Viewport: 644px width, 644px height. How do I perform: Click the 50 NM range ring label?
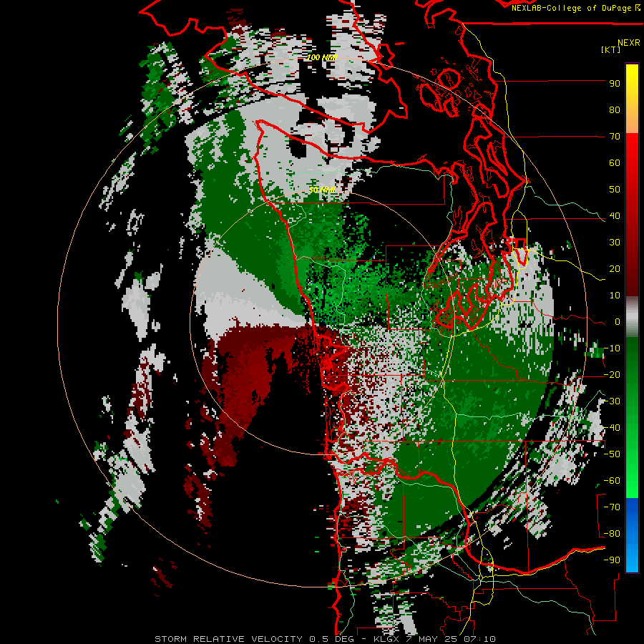point(323,190)
